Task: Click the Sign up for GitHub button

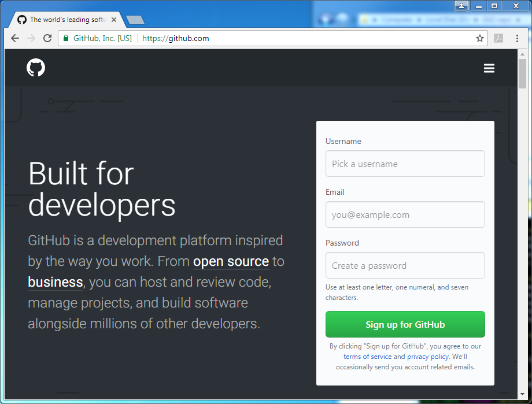Action: [x=405, y=324]
